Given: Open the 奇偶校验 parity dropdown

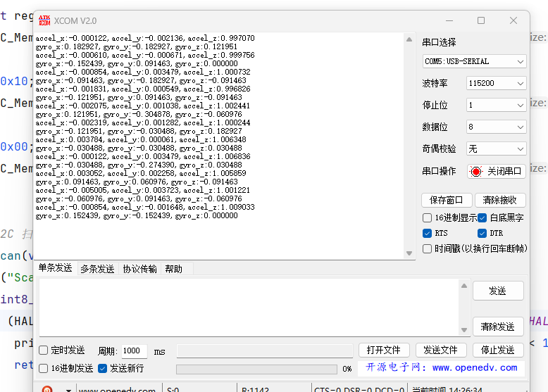Looking at the screenshot, I should 497,148.
